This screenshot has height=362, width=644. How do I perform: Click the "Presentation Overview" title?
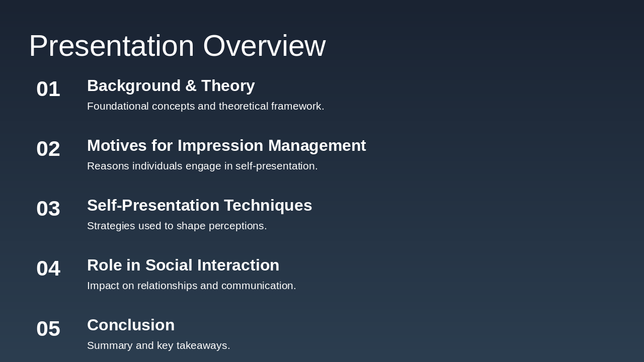177,46
